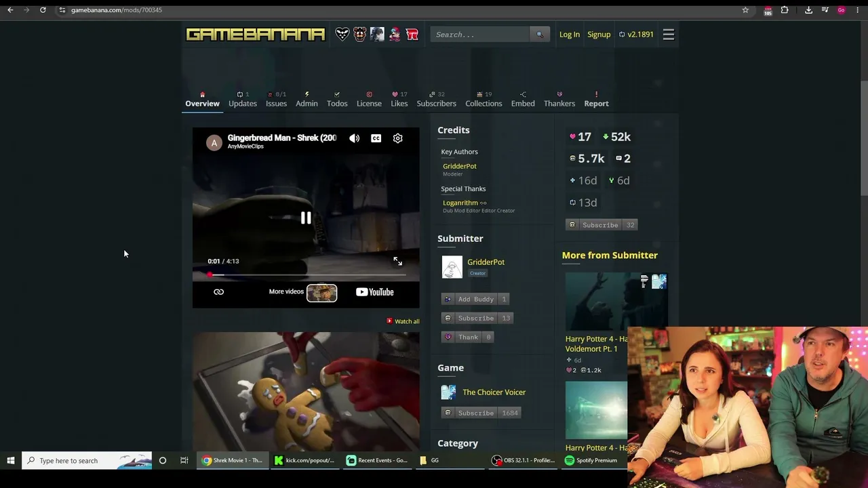This screenshot has width=868, height=488.
Task: Open the Harry Potter 4 Voldemort Pt. 1 title
Action: click(596, 344)
